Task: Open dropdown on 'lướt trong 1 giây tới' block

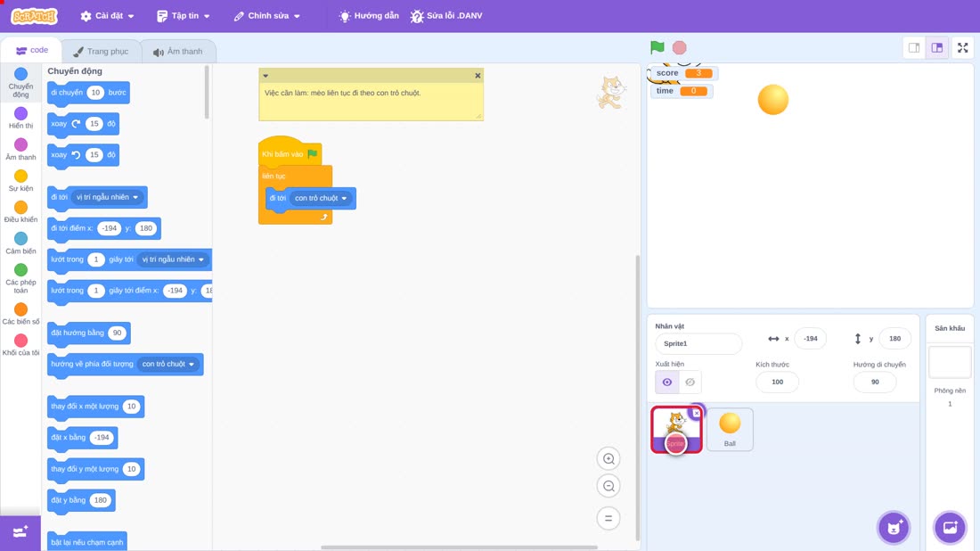Action: coord(173,259)
